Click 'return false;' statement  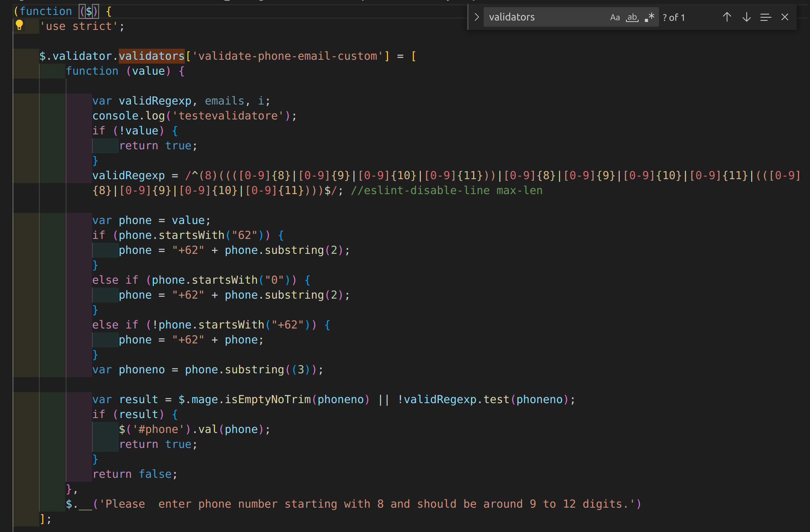click(135, 474)
